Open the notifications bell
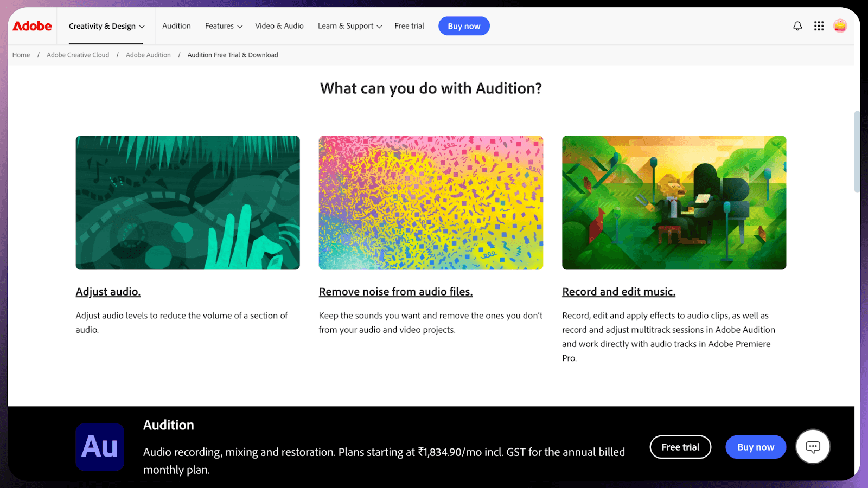This screenshot has height=488, width=868. pyautogui.click(x=797, y=26)
